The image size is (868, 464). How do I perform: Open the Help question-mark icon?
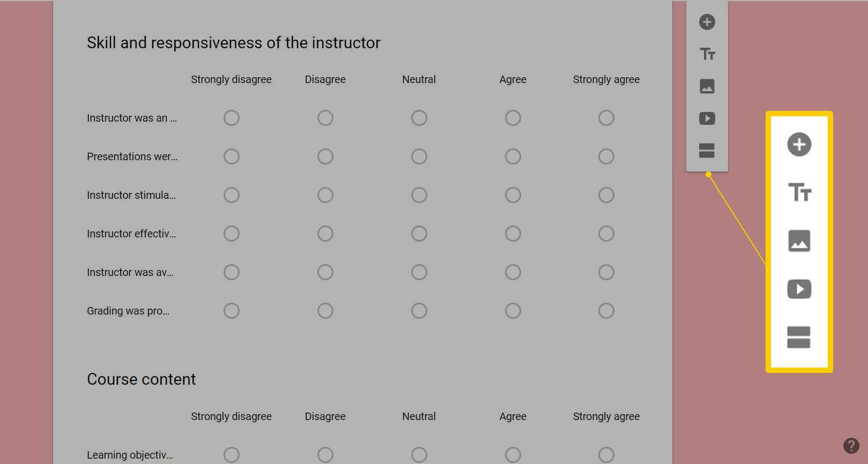tap(851, 446)
